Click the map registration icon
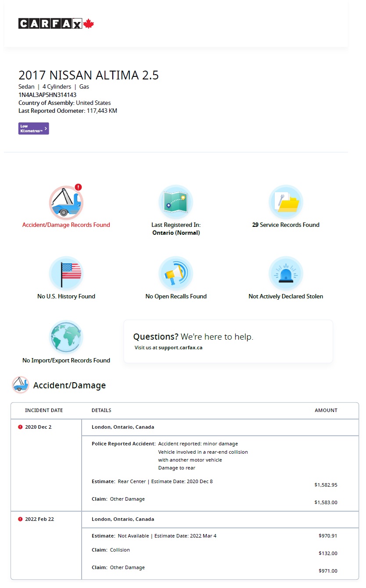Viewport: 366px width, 588px height. (x=176, y=202)
